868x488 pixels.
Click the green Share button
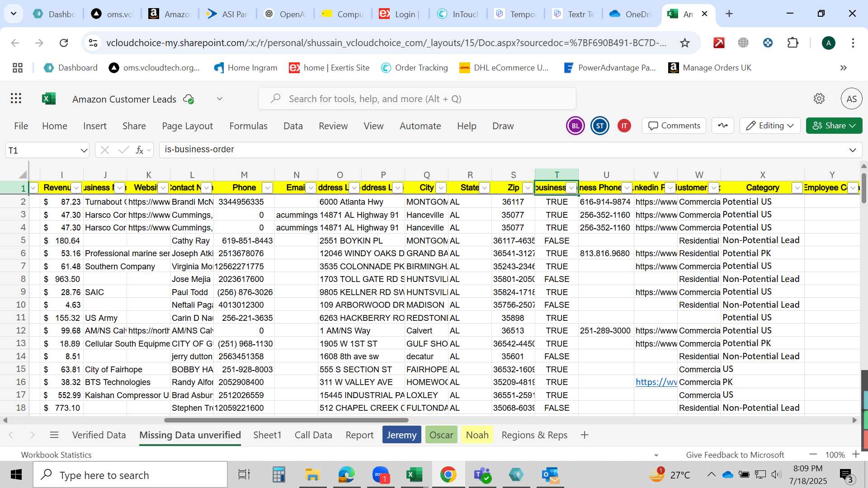[834, 126]
